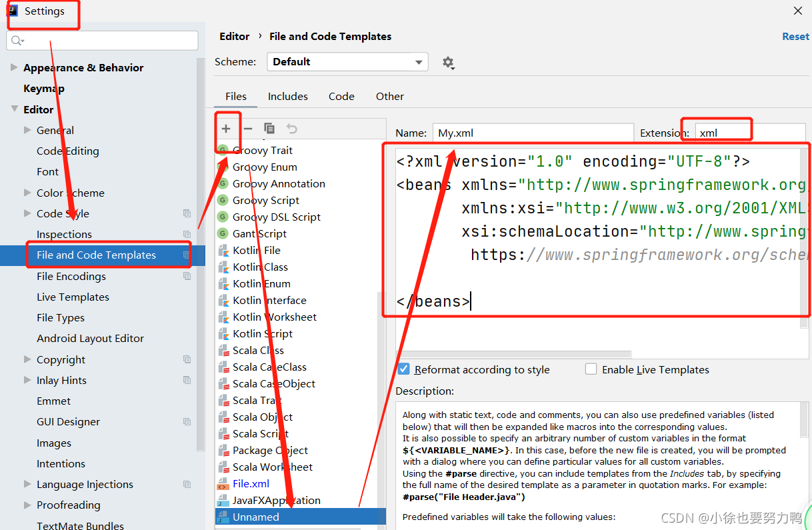Click the settings tree vertical scrollbar
812x530 pixels.
tap(201, 253)
